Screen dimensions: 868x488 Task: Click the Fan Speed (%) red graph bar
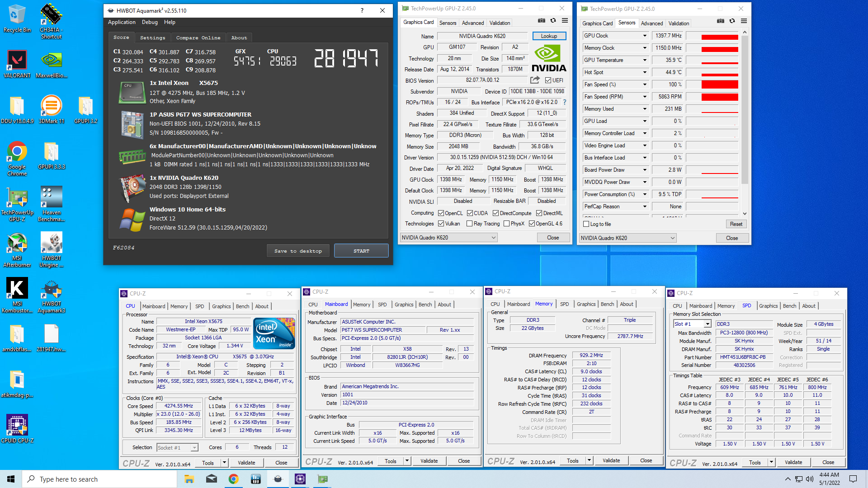[x=720, y=84]
